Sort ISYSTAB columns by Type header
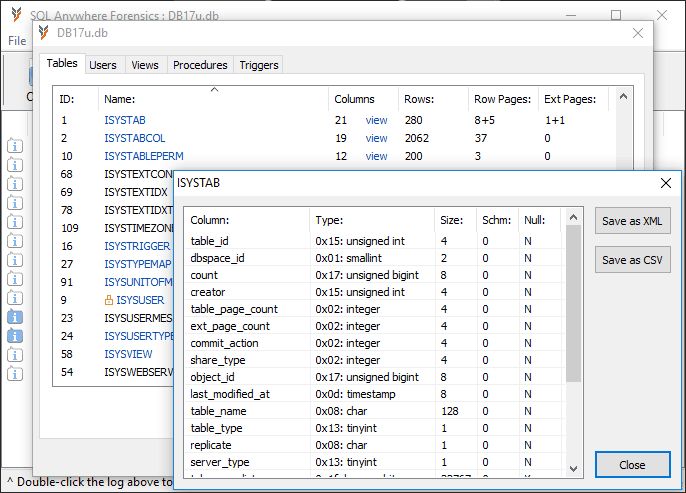 pyautogui.click(x=372, y=220)
